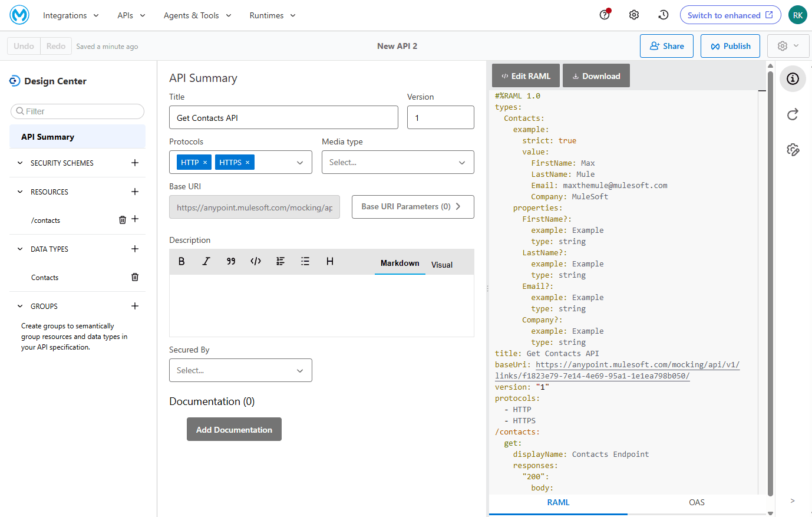Apply italic formatting in description

click(206, 261)
